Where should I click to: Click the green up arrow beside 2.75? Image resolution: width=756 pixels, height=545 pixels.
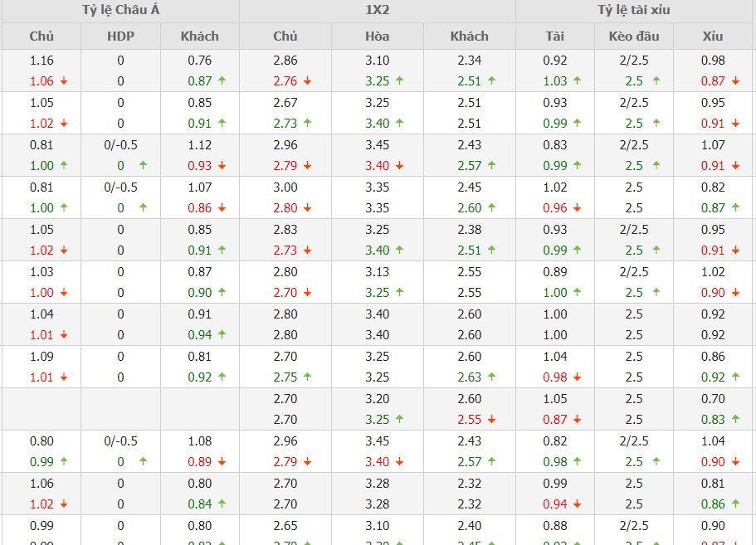coord(307,377)
